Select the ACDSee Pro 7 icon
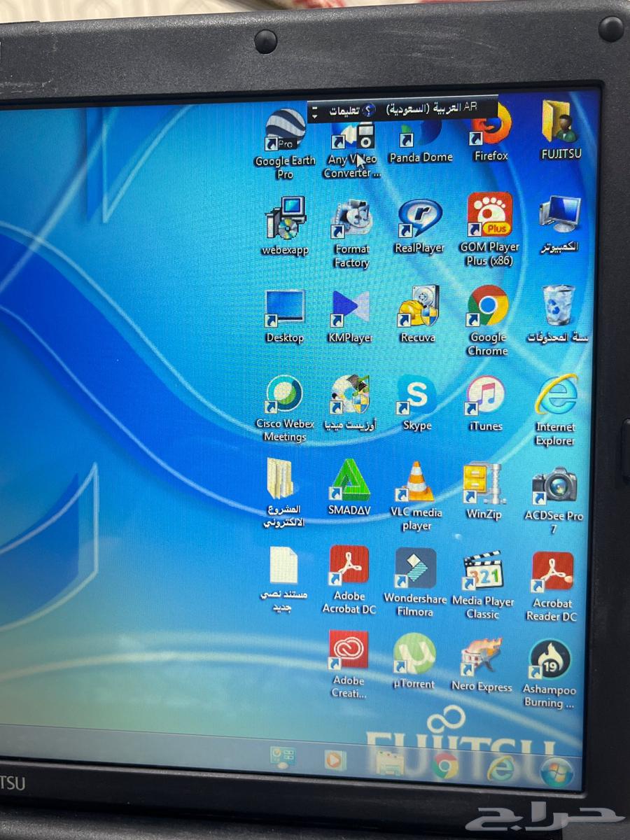The width and height of the screenshot is (630, 840). pos(554,500)
